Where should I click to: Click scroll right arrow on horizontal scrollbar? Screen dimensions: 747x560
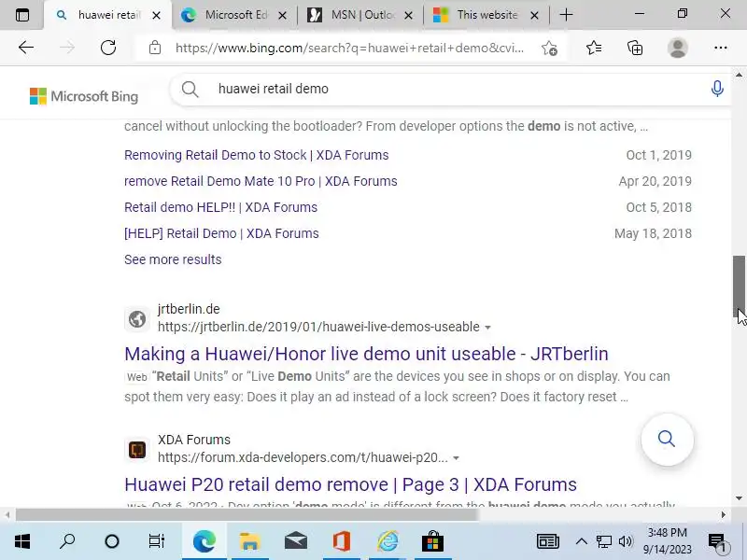[723, 515]
